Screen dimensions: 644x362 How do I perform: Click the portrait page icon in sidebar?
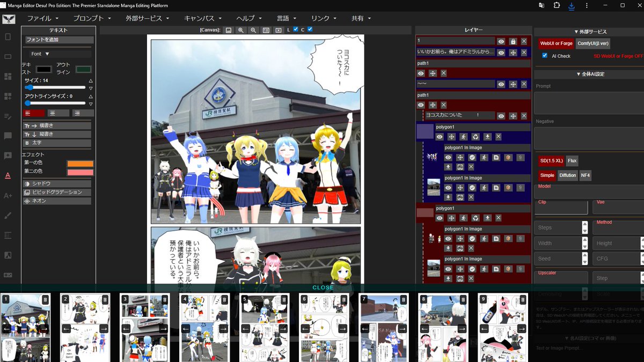pyautogui.click(x=8, y=36)
